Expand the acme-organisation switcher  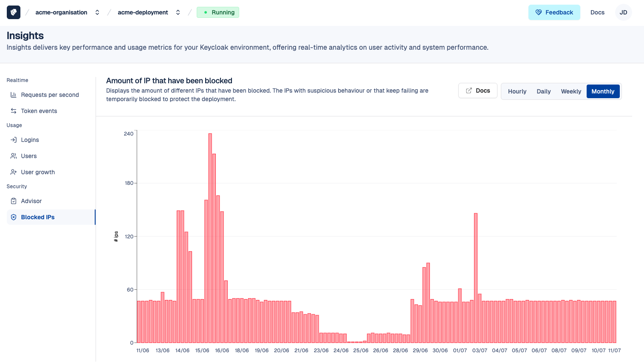pyautogui.click(x=97, y=12)
